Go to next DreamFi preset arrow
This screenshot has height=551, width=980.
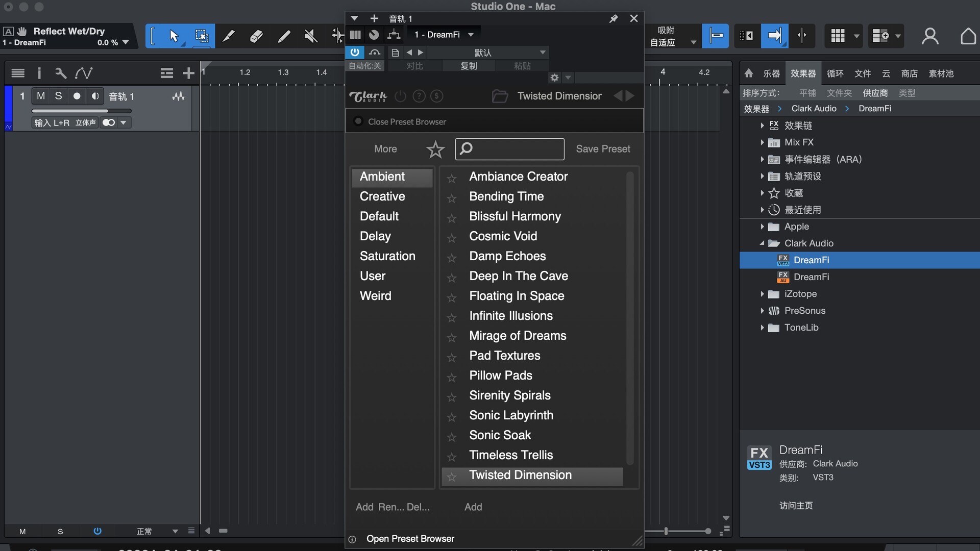pyautogui.click(x=630, y=96)
